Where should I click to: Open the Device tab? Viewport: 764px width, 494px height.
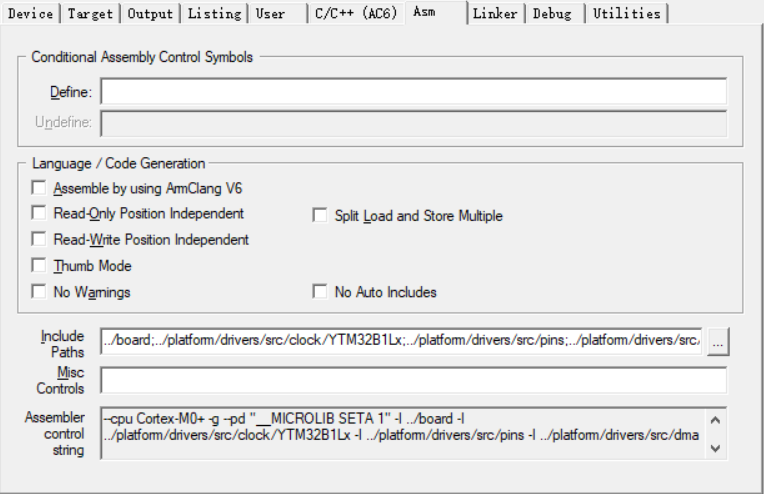tap(30, 14)
